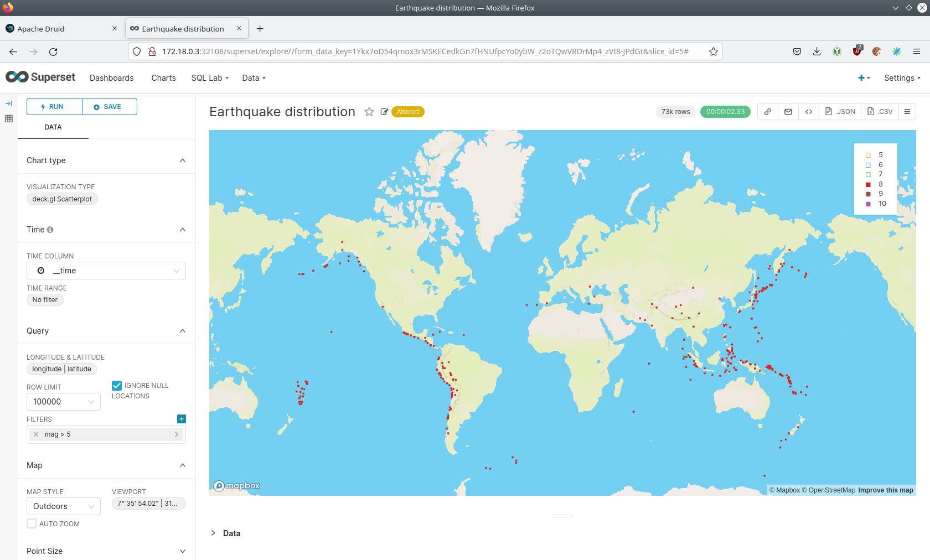
Task: Click the edit chart title icon
Action: coord(384,112)
